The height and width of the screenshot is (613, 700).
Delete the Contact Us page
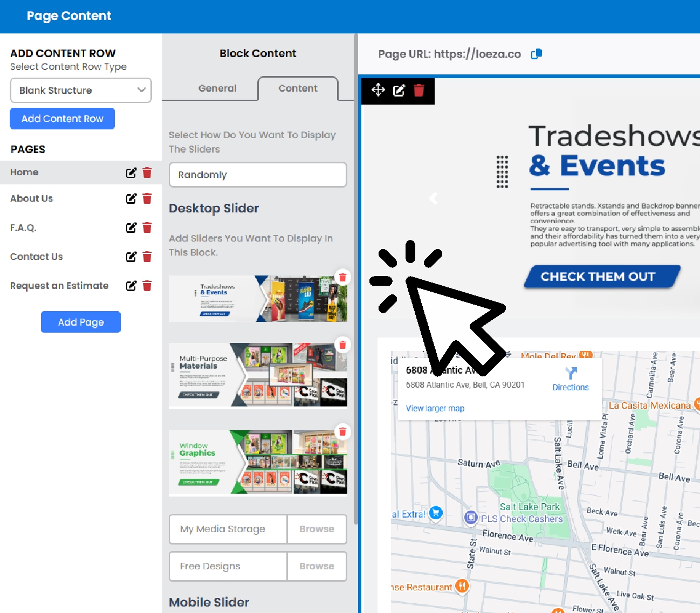[x=147, y=257]
